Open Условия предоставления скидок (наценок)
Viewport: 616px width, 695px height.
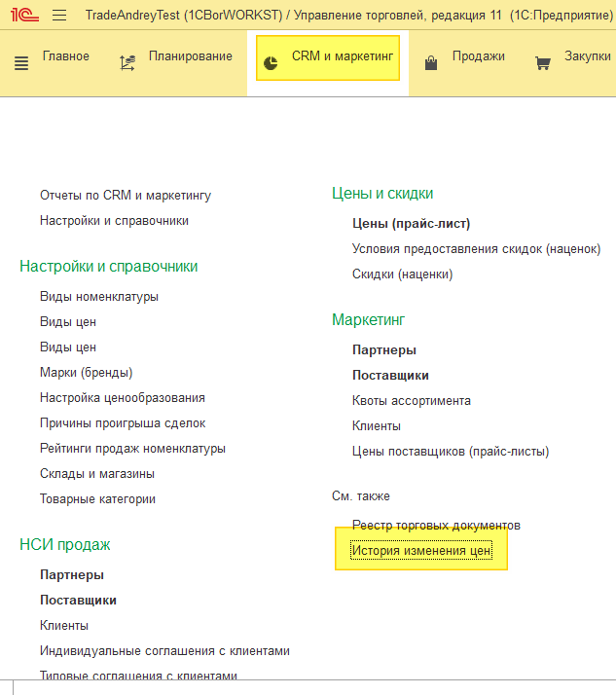click(476, 249)
